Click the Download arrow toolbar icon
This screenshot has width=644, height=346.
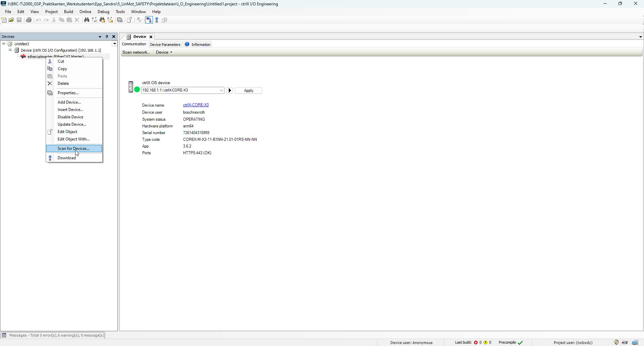(x=157, y=20)
